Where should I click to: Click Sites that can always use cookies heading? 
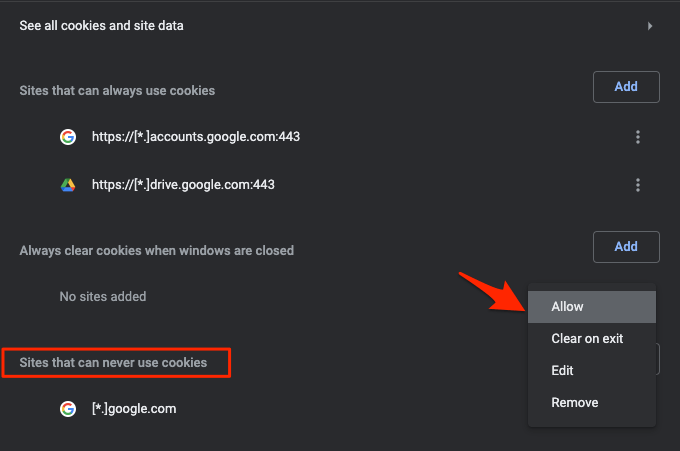pyautogui.click(x=117, y=90)
